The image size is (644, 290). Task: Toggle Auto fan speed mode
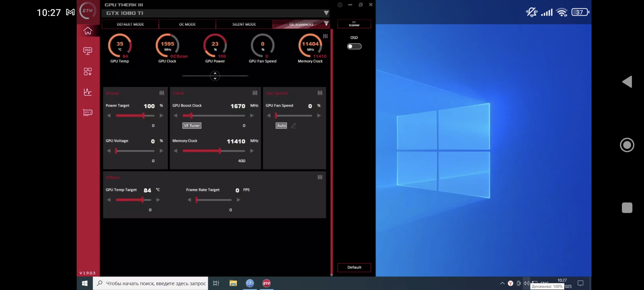point(281,126)
